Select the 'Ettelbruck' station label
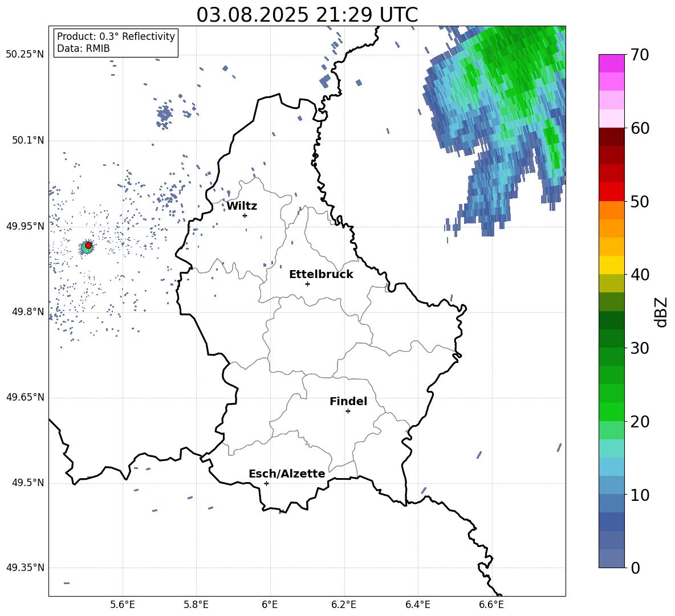675x616 pixels. tap(321, 275)
